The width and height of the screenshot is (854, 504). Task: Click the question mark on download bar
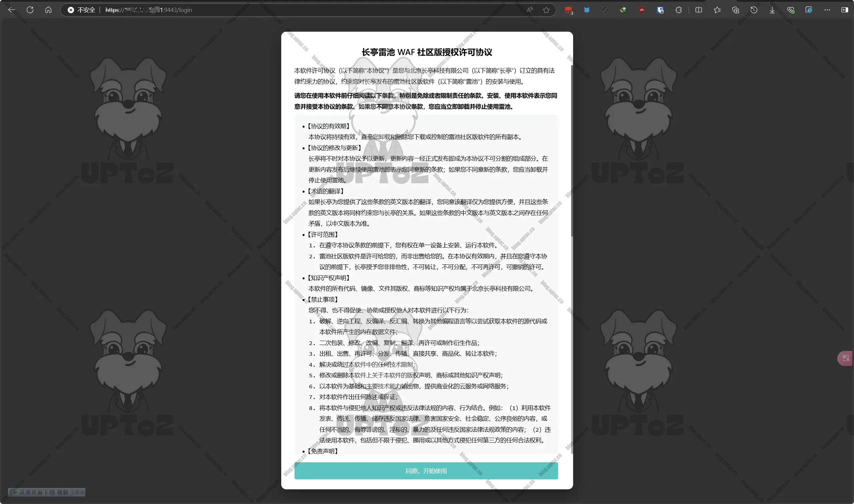click(77, 492)
